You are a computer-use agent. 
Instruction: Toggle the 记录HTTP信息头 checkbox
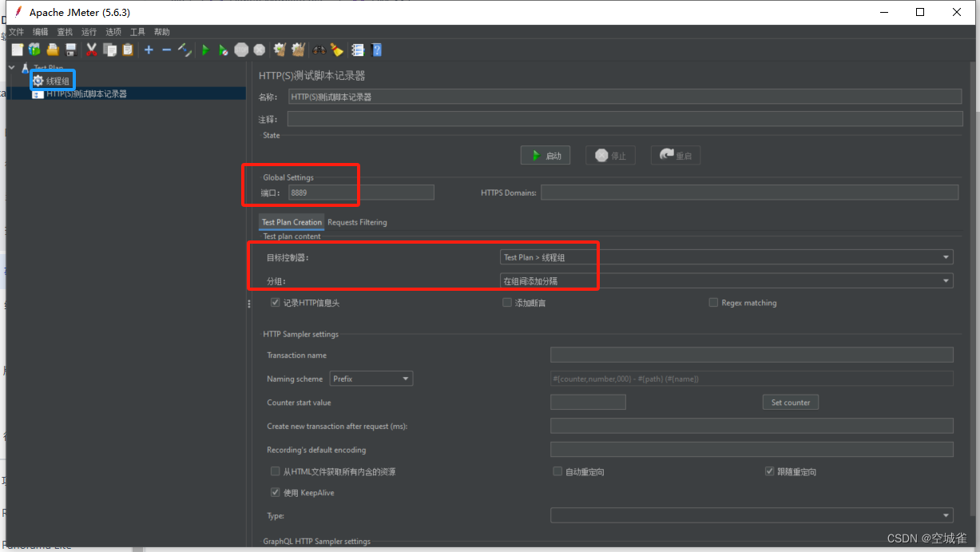coord(276,303)
